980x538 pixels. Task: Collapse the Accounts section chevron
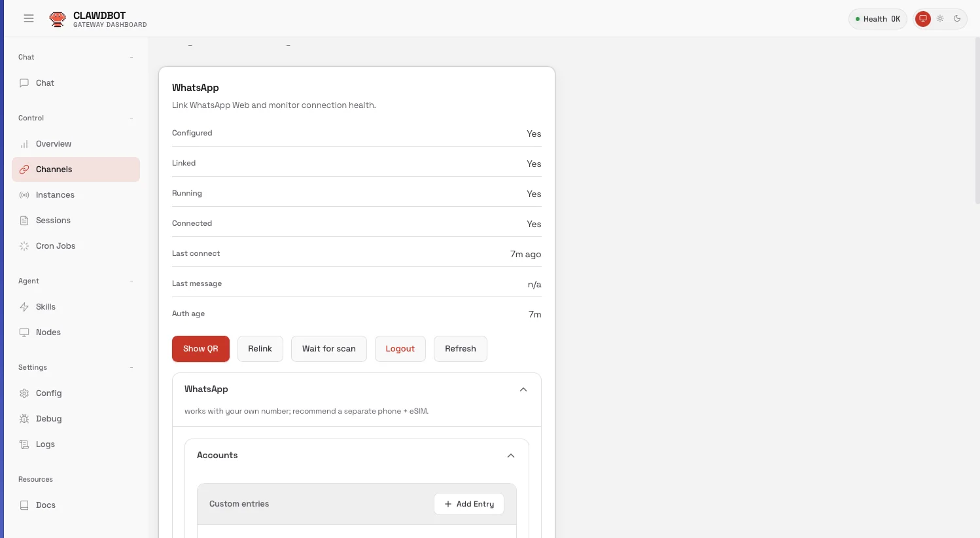pos(511,456)
